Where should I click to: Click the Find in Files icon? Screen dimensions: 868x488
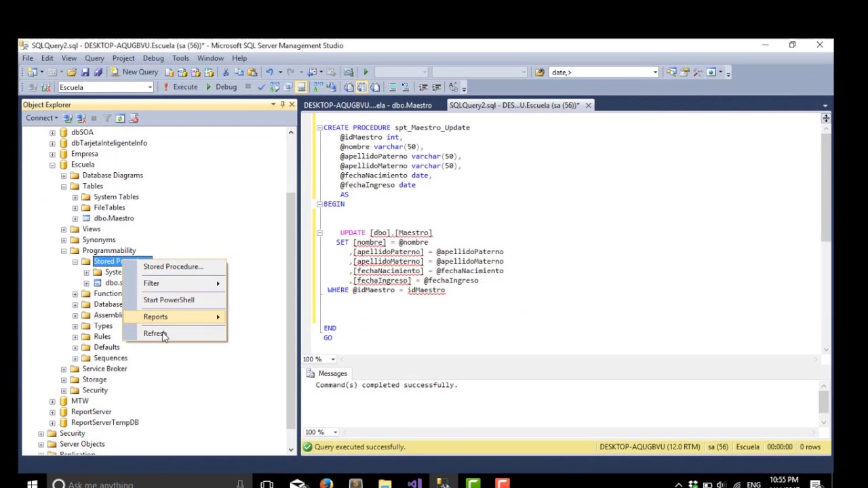tap(540, 72)
